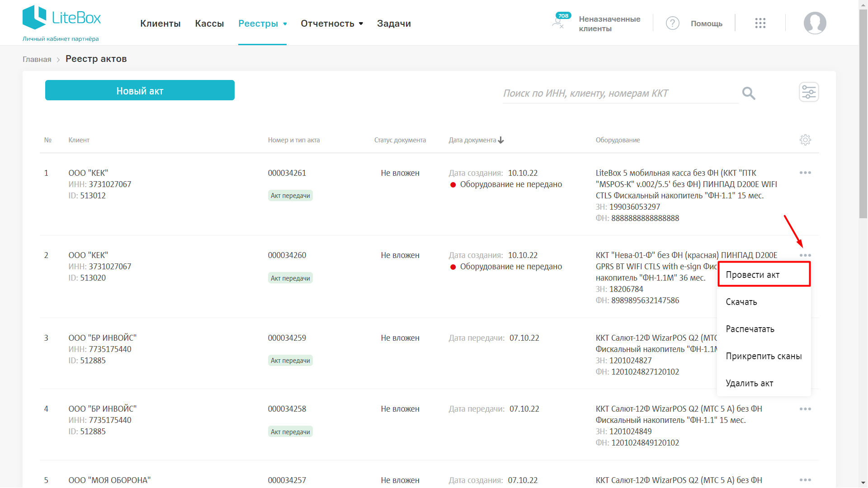Screen dimensions: 868x488
Task: Open actions menu for act 000034261
Action: click(x=805, y=173)
